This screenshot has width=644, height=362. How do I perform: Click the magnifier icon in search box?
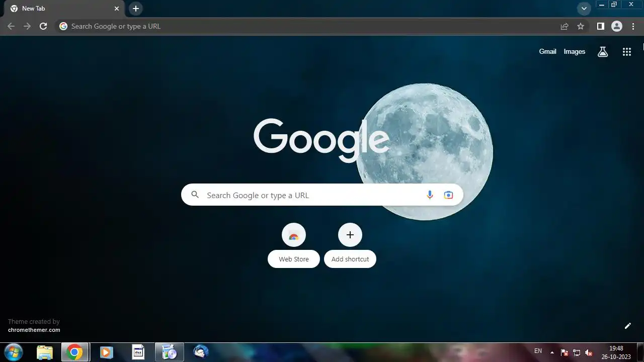[195, 195]
